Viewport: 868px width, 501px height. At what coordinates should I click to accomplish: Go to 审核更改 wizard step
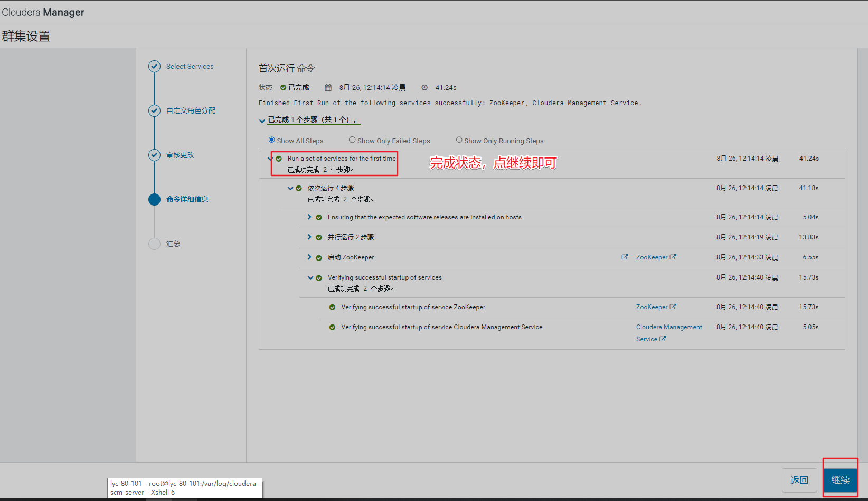click(181, 155)
